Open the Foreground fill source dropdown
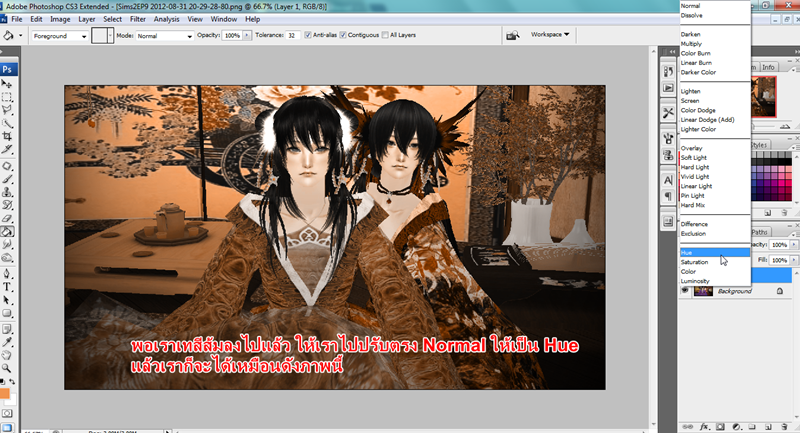Screen dimensions: 800x433 (60, 36)
